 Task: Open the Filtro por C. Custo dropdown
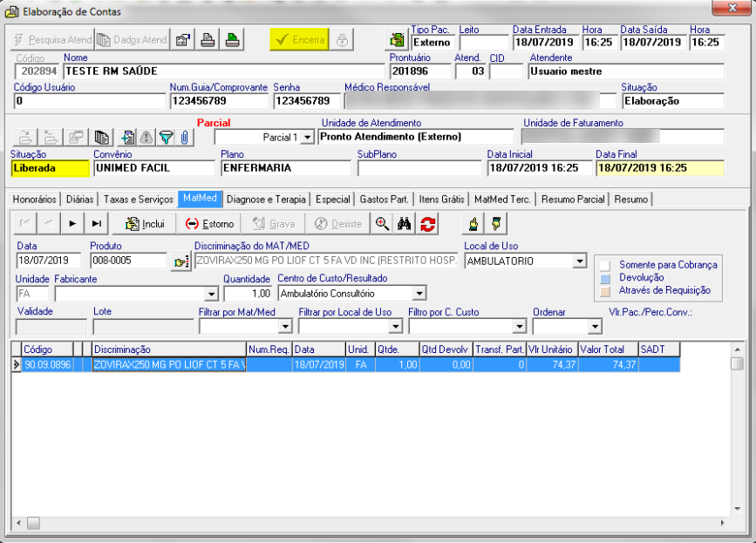click(519, 327)
